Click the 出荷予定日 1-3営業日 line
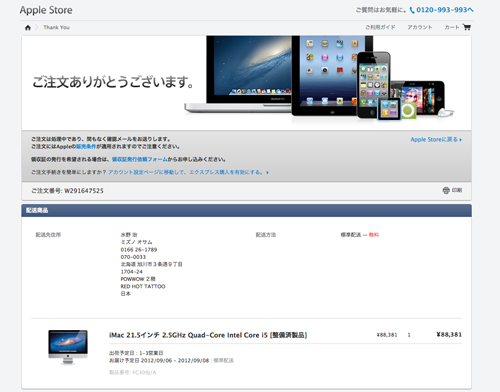The height and width of the screenshot is (392, 500). click(136, 353)
